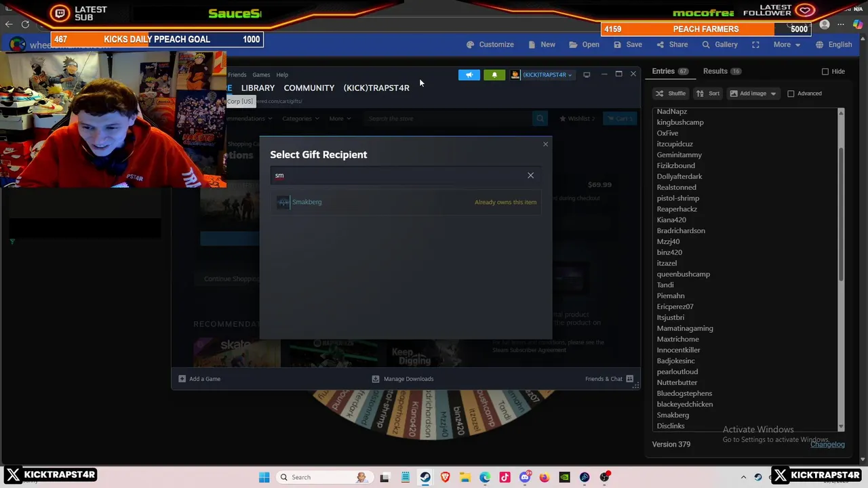Click TikTok icon in taskbar
The height and width of the screenshot is (488, 868).
[x=505, y=477]
